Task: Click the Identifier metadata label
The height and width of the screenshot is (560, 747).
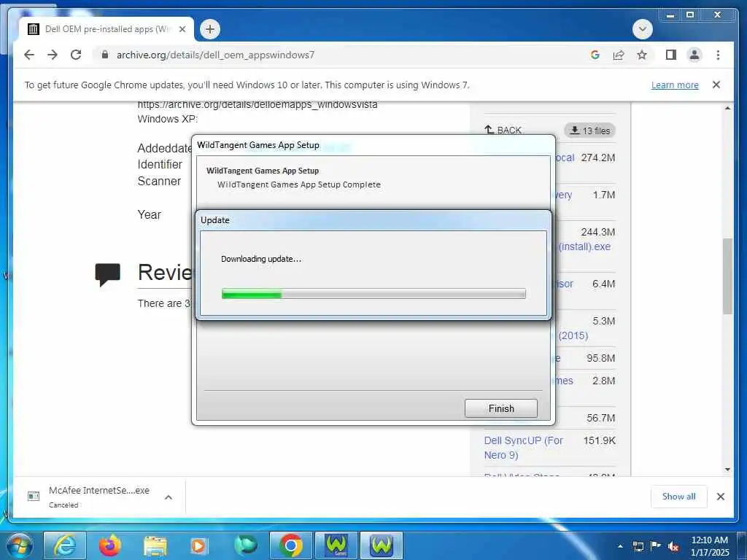Action: (x=160, y=164)
